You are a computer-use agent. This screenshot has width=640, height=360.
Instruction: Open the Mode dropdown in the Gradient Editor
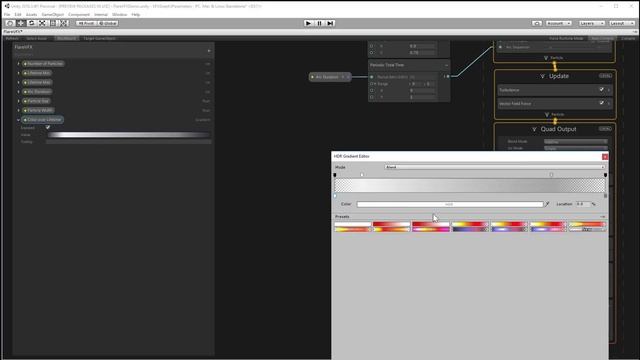pyautogui.click(x=494, y=167)
